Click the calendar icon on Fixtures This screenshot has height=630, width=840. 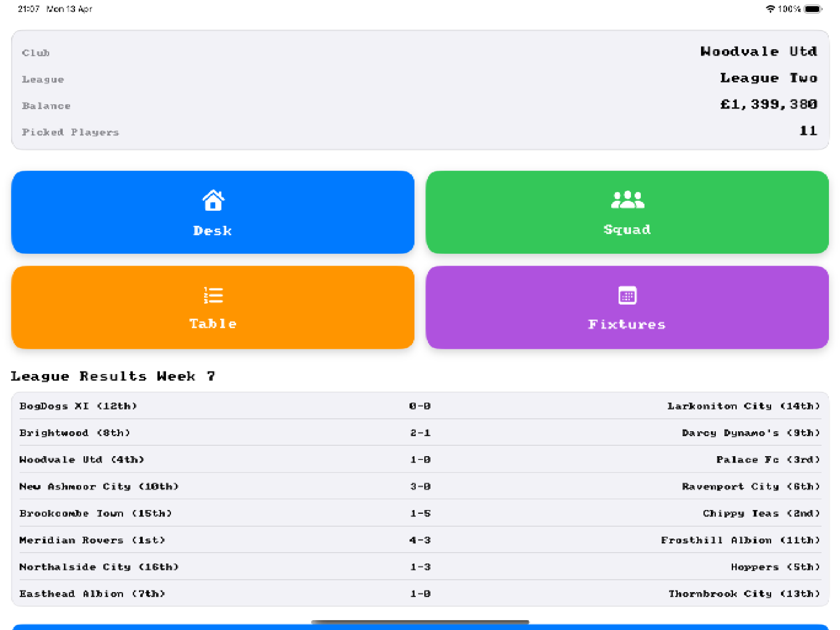point(627,295)
